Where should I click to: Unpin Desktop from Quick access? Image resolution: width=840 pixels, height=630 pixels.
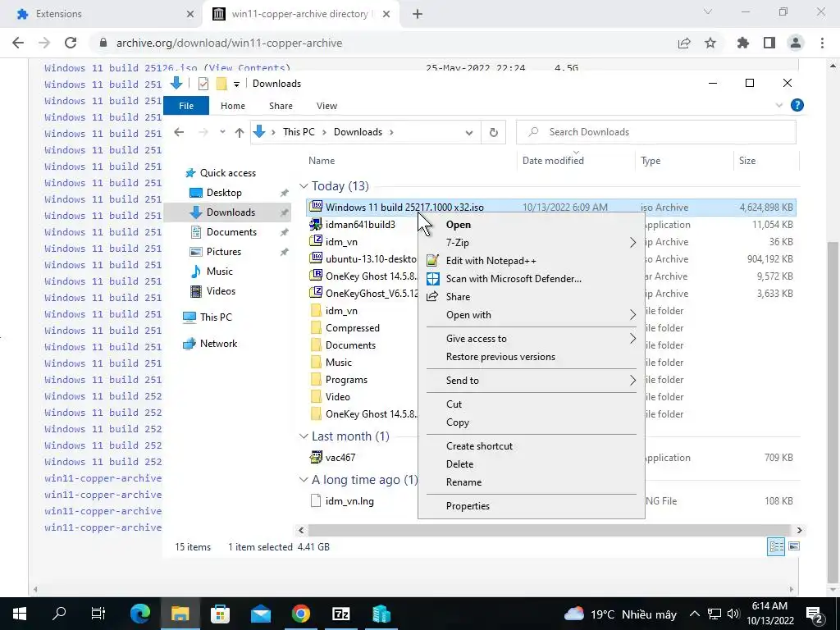pos(284,193)
